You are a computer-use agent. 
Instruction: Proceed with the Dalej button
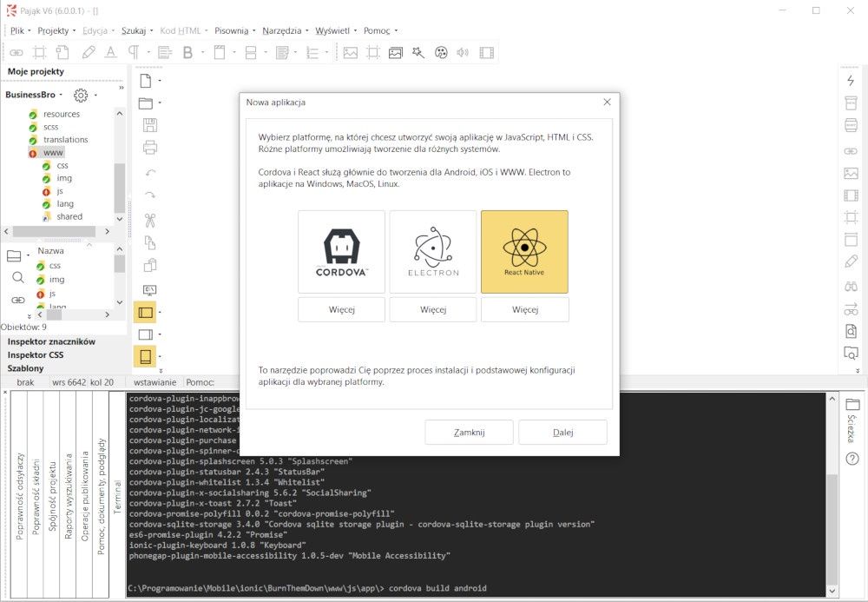562,432
